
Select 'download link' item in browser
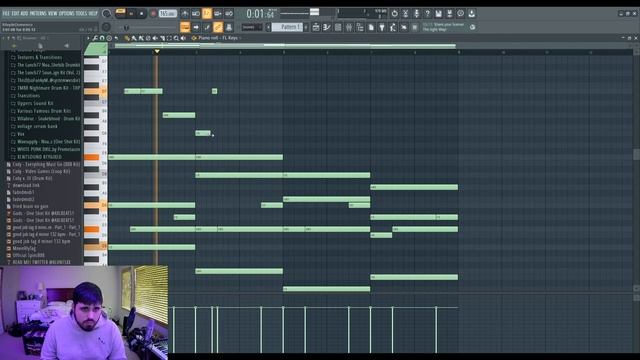(26, 185)
